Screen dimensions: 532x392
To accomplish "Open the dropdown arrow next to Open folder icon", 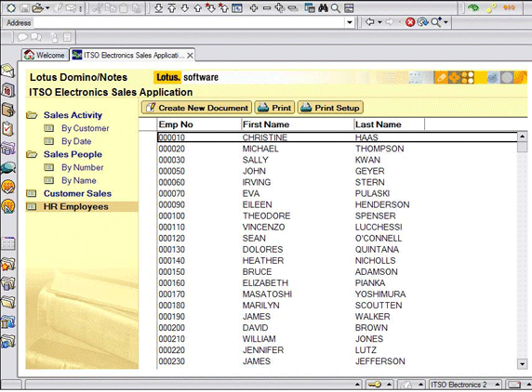I will pyautogui.click(x=47, y=7).
